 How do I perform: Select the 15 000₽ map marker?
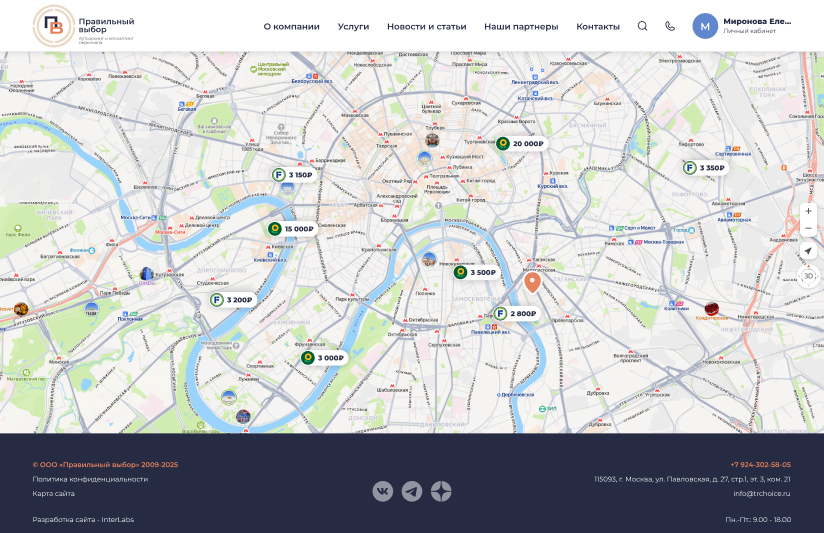(292, 229)
